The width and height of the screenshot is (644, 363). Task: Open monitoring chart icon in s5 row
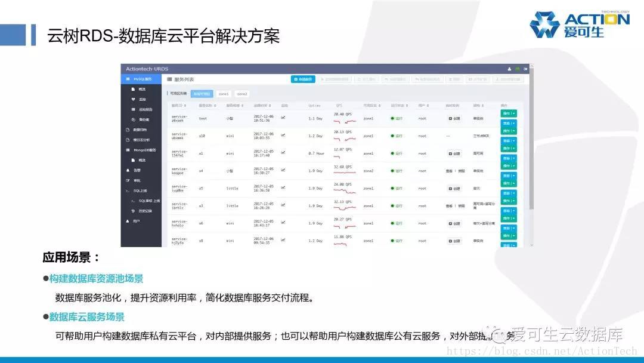[x=283, y=188]
